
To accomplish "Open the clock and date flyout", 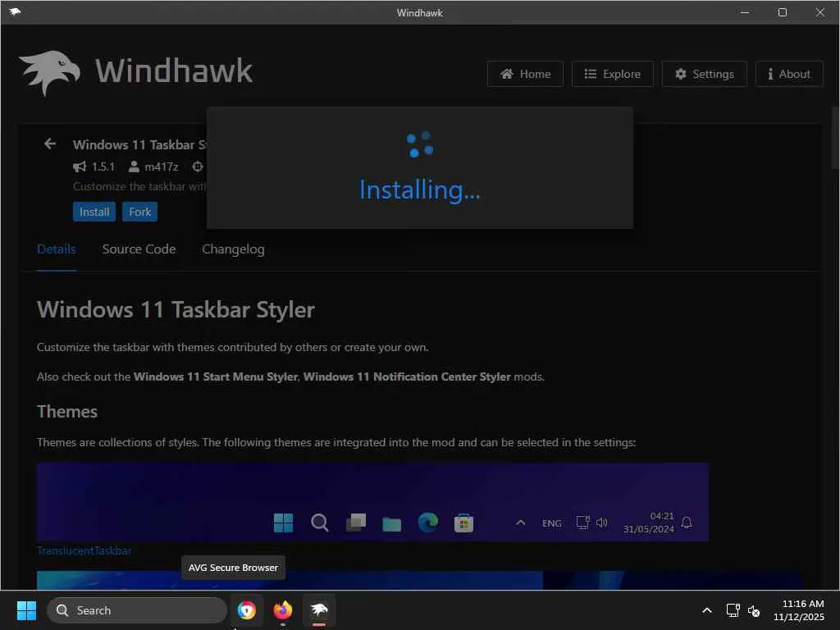I will coord(799,610).
